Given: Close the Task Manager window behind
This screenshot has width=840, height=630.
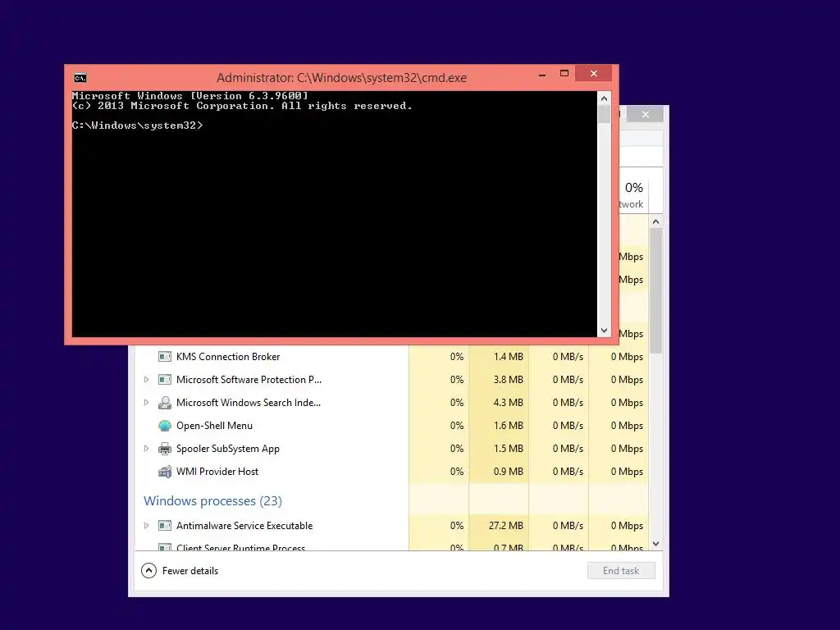Looking at the screenshot, I should point(646,114).
